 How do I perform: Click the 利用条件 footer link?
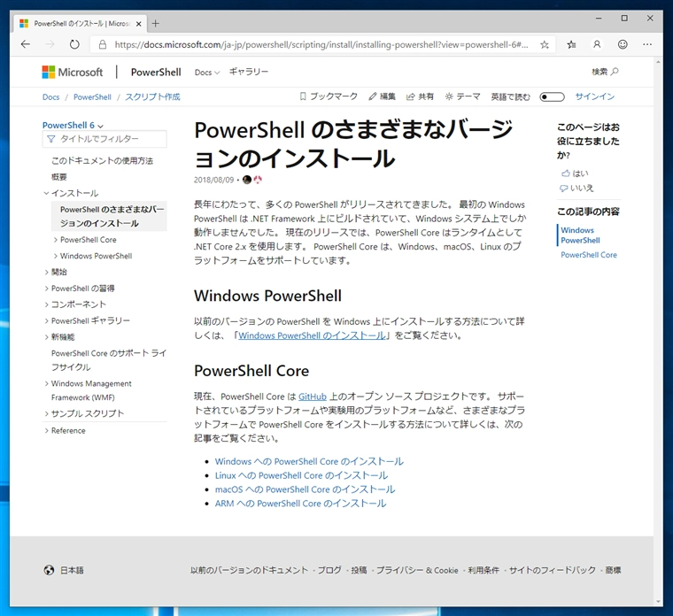coord(483,570)
